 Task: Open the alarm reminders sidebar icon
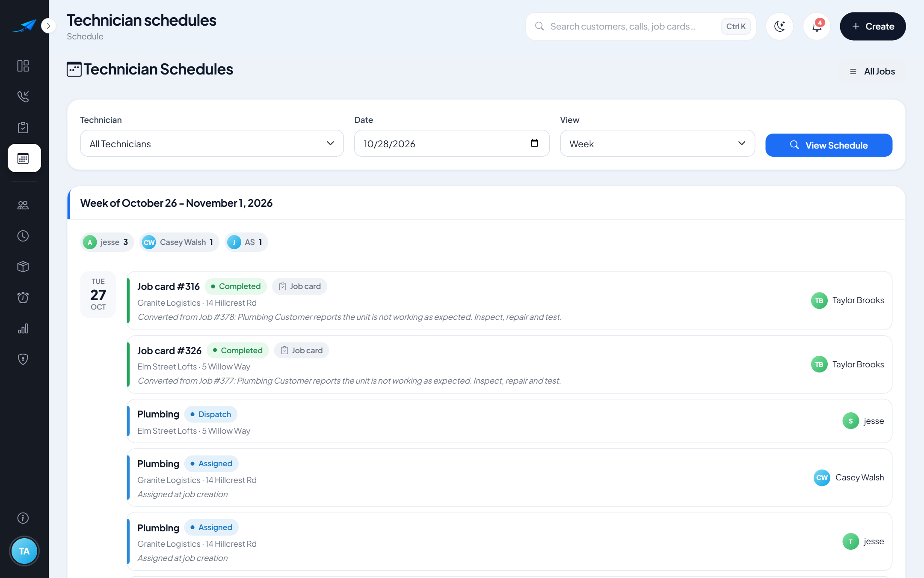pyautogui.click(x=23, y=298)
